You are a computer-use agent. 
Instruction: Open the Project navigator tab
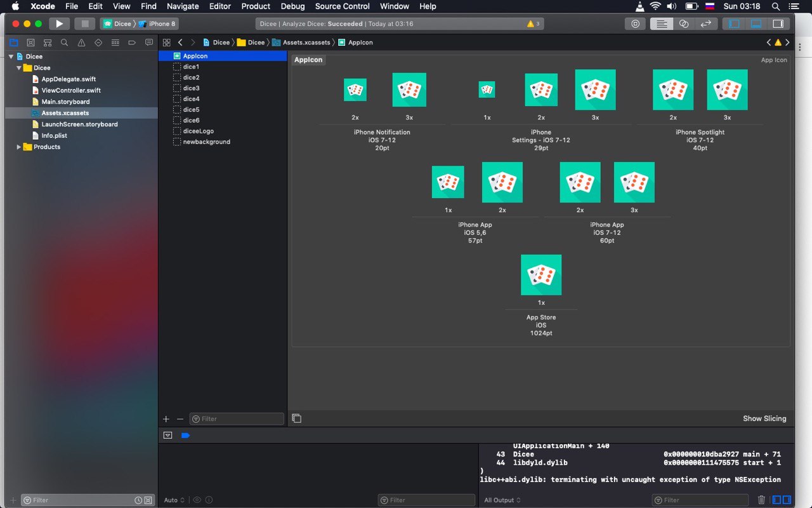13,43
